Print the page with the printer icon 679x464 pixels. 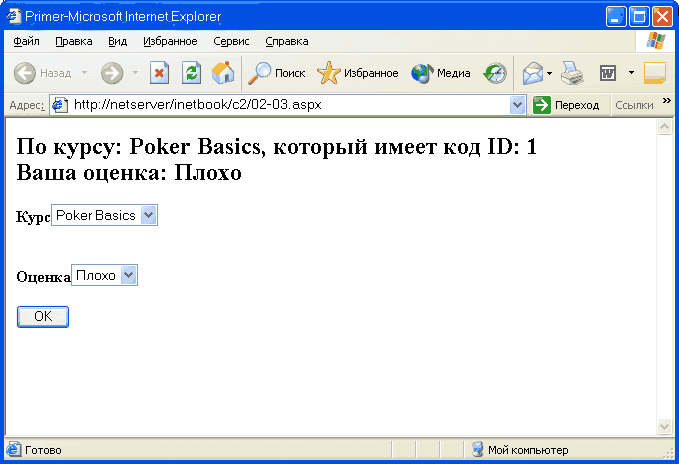(572, 73)
